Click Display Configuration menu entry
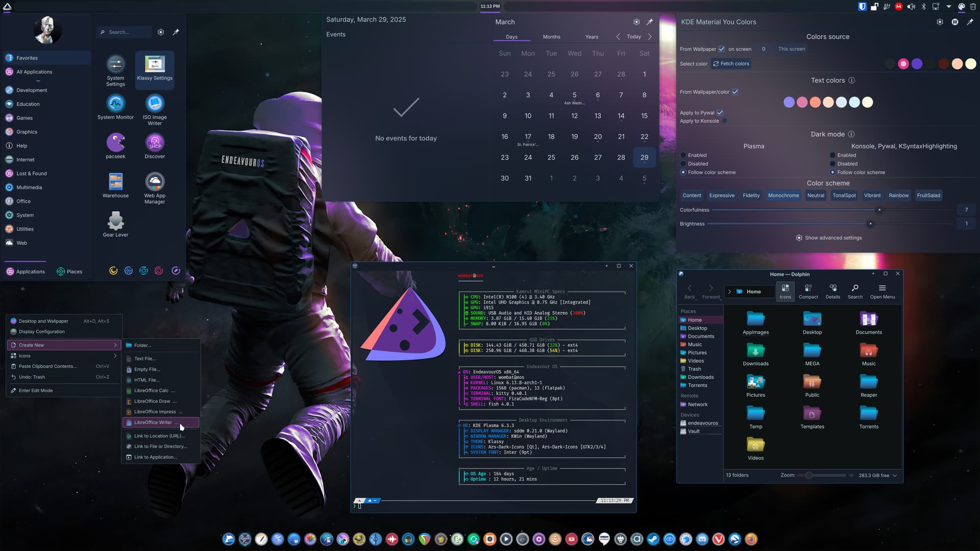Image resolution: width=980 pixels, height=551 pixels. coord(64,332)
